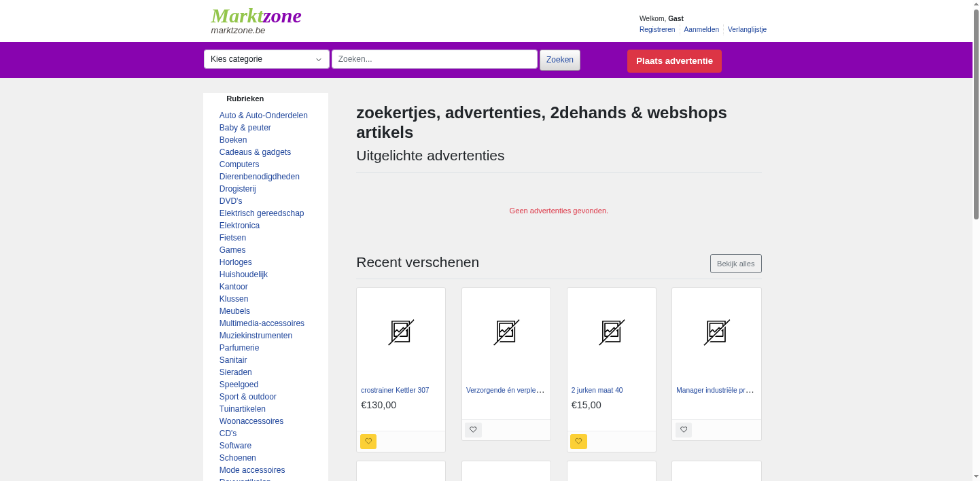Open the Verlanglijstje page

[747, 29]
